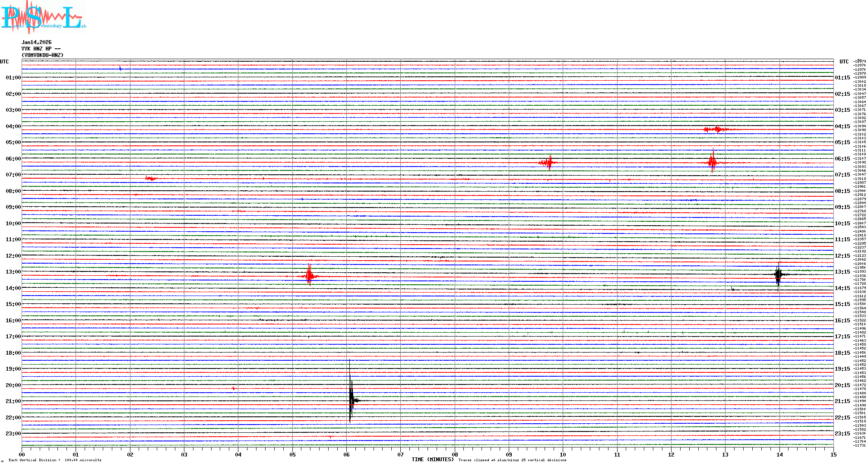Click the Jan14,2026 date label

[x=36, y=42]
